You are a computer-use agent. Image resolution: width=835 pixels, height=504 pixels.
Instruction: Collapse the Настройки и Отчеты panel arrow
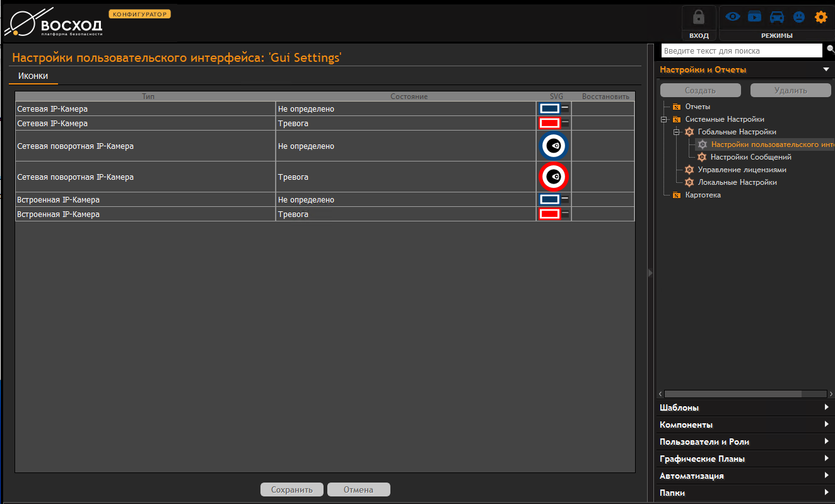pyautogui.click(x=826, y=69)
